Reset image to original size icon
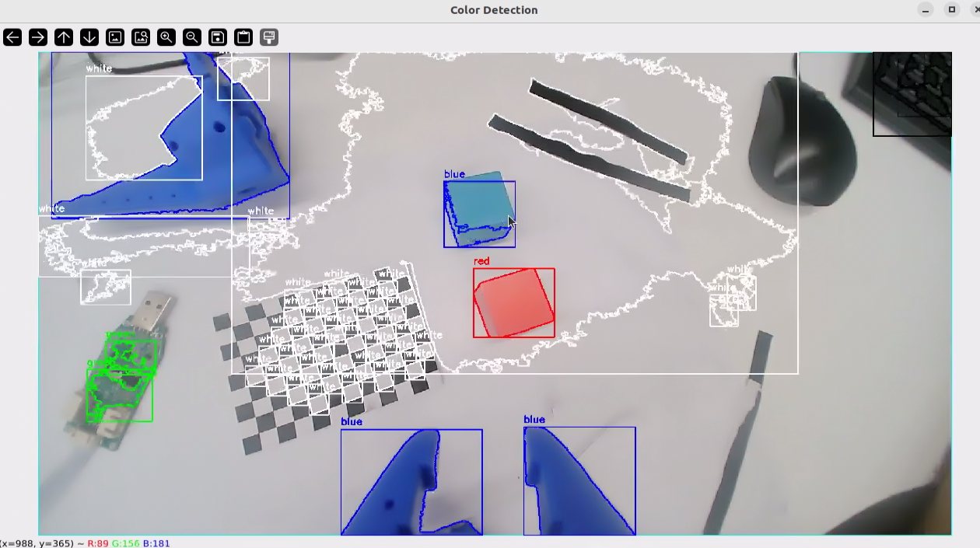The width and height of the screenshot is (980, 548). [x=115, y=37]
